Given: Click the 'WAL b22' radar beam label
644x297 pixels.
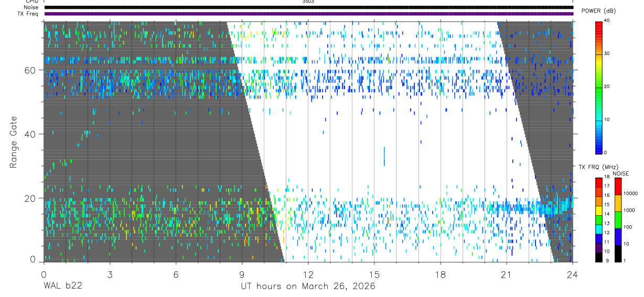Looking at the screenshot, I should 62,286.
